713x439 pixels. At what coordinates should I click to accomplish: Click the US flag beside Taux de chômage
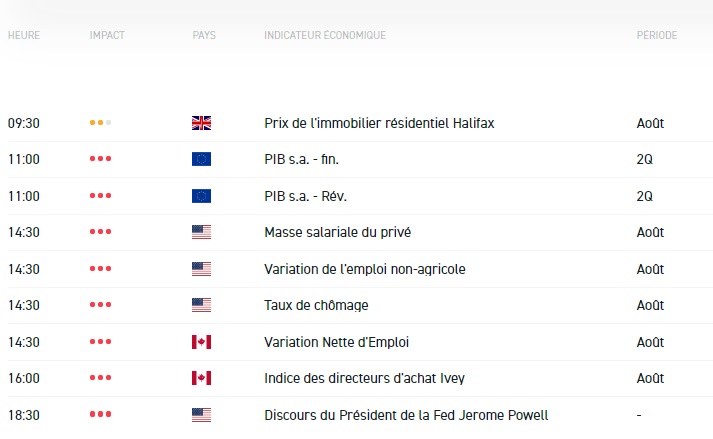tap(201, 305)
